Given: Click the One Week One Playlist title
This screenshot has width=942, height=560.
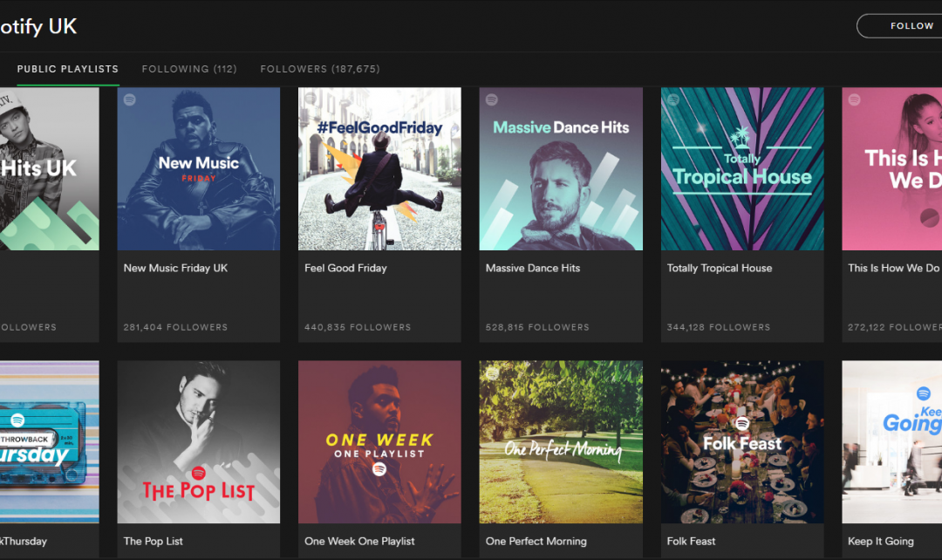Looking at the screenshot, I should click(x=359, y=541).
